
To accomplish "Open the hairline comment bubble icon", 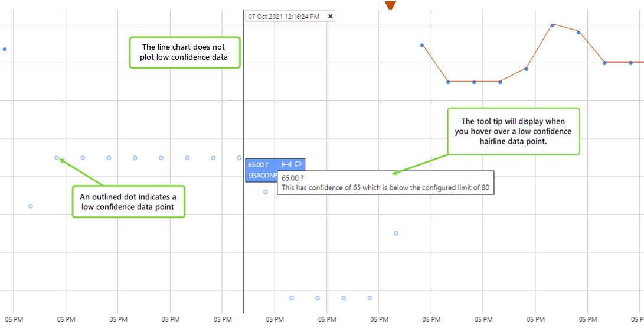I will [298, 164].
